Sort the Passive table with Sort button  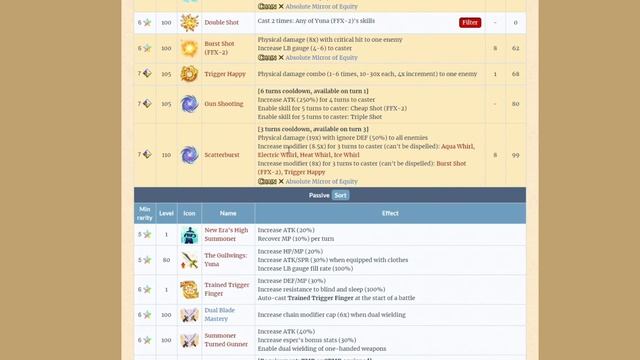[x=340, y=195]
